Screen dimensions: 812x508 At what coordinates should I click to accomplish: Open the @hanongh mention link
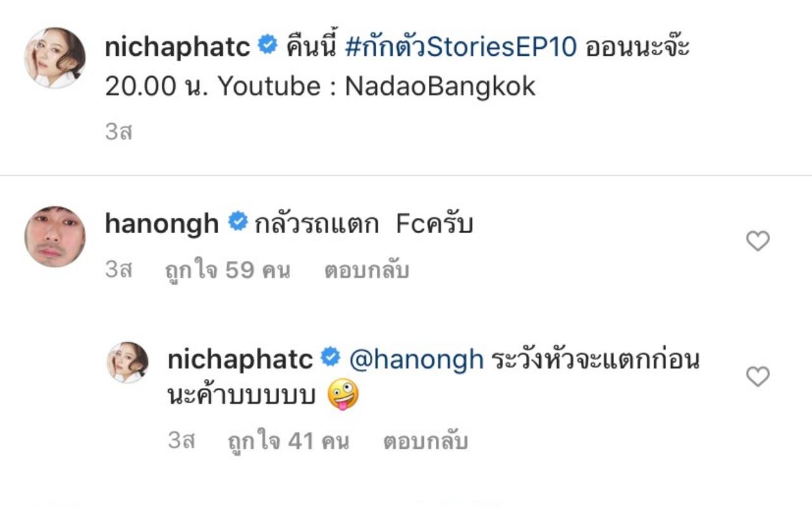(416, 360)
